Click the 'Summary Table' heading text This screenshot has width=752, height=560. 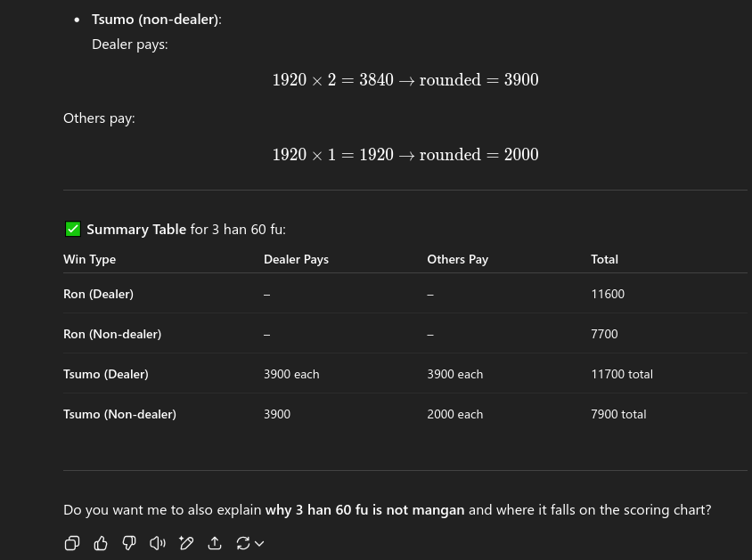[x=136, y=229]
